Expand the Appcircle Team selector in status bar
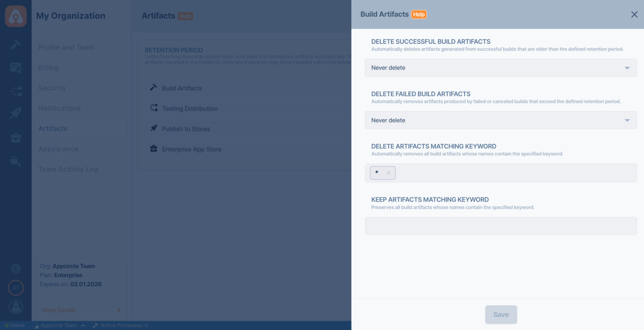 tap(60, 325)
